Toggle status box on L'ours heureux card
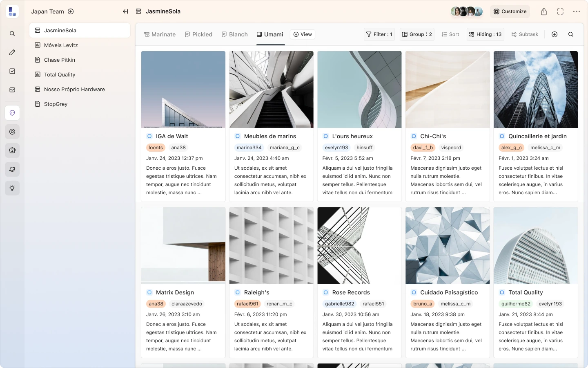The height and width of the screenshot is (368, 588). coord(326,136)
